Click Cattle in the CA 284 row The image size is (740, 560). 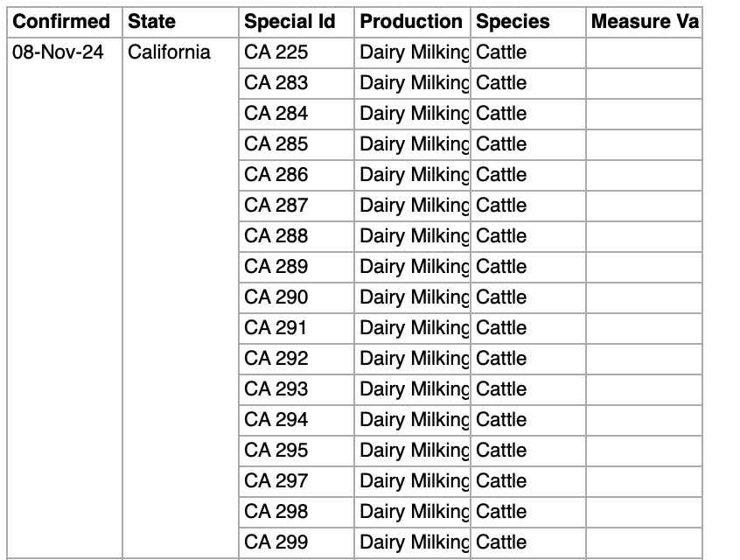tap(502, 114)
